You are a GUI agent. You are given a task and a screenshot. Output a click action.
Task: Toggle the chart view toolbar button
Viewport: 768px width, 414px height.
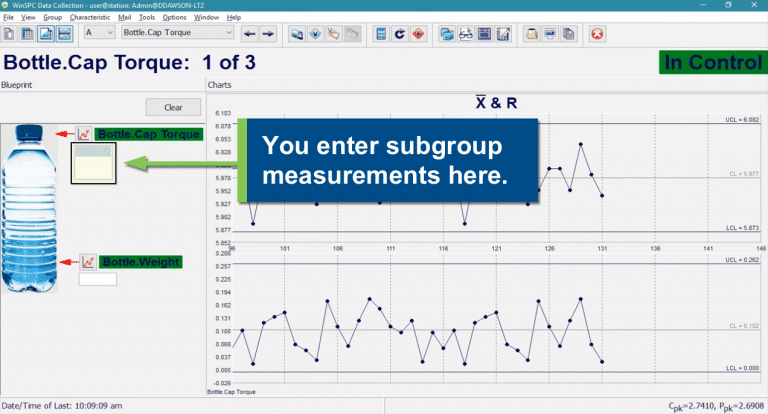46,33
